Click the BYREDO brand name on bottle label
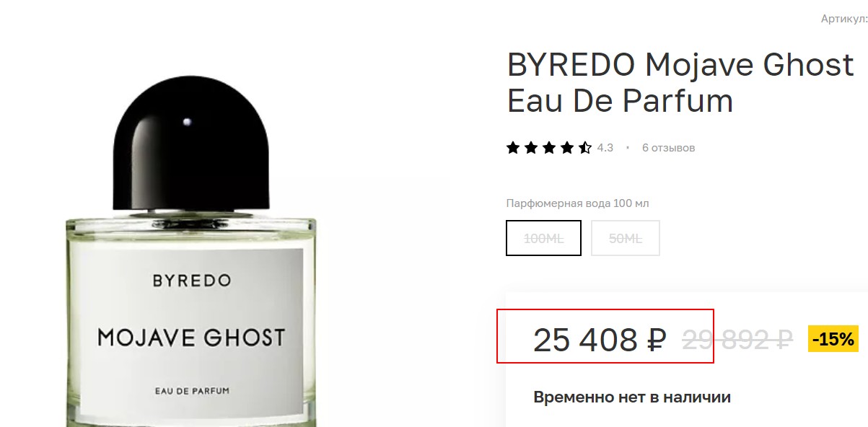868x427 pixels. click(x=192, y=281)
